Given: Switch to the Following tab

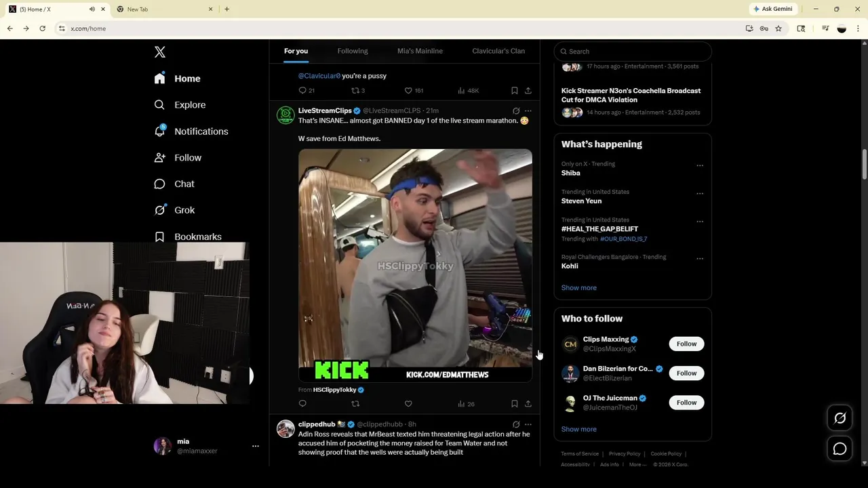Looking at the screenshot, I should (x=353, y=51).
